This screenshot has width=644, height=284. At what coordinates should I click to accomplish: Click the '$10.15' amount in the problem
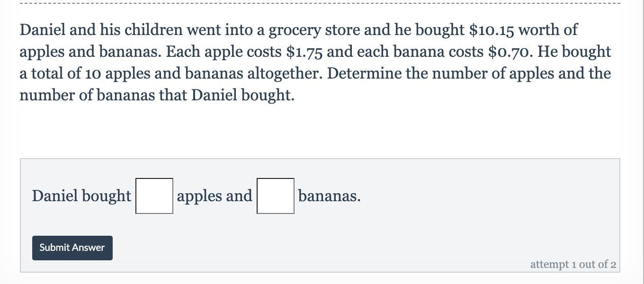click(x=492, y=30)
